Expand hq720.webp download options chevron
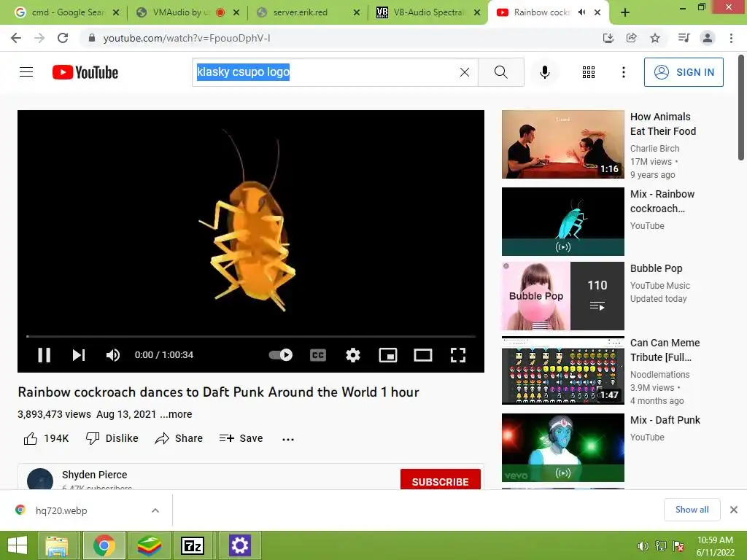This screenshot has width=747, height=560. pos(155,510)
